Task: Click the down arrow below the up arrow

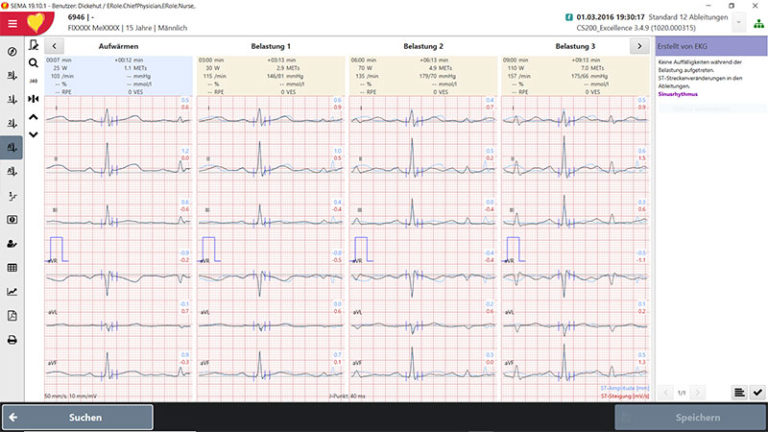Action: (34, 134)
